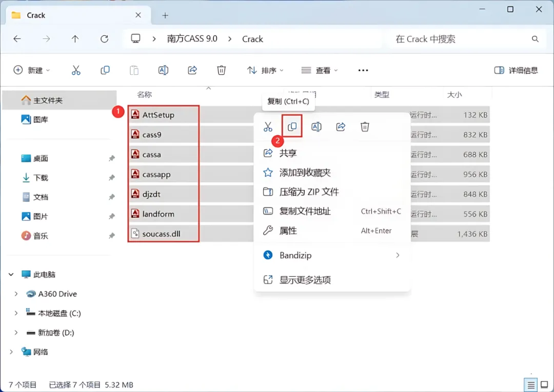The width and height of the screenshot is (554, 392).
Task: Open the 新建 dropdown
Action: pyautogui.click(x=32, y=70)
